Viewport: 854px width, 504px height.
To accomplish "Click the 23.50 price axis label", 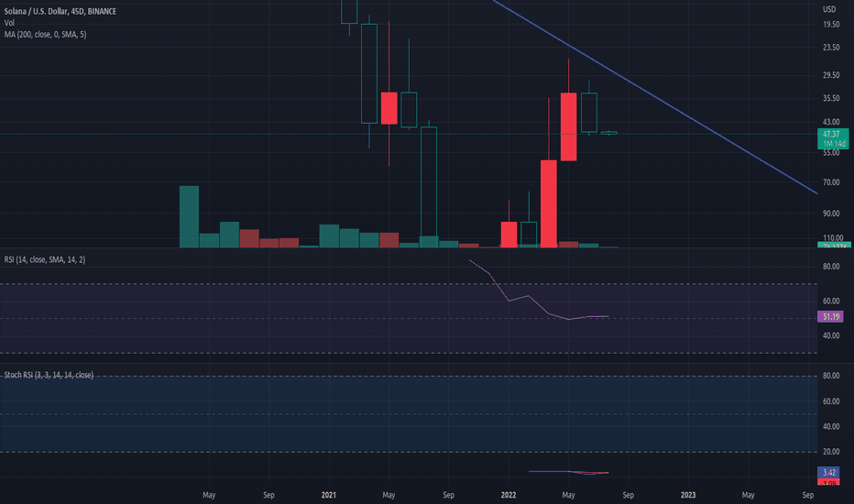I will pos(831,48).
